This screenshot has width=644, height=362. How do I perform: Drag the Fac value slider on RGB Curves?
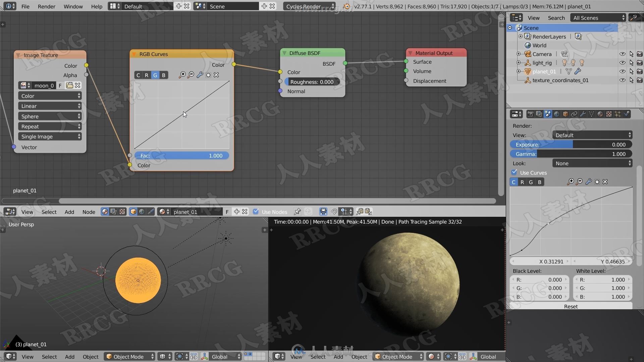[x=182, y=155]
